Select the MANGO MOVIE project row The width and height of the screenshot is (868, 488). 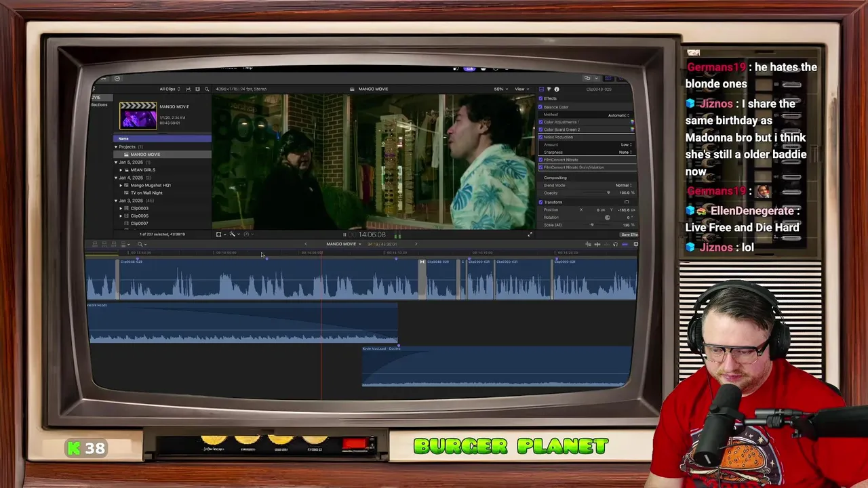(162, 155)
